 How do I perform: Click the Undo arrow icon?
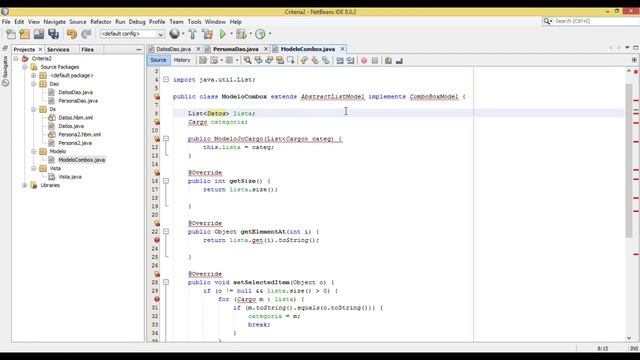tap(72, 34)
